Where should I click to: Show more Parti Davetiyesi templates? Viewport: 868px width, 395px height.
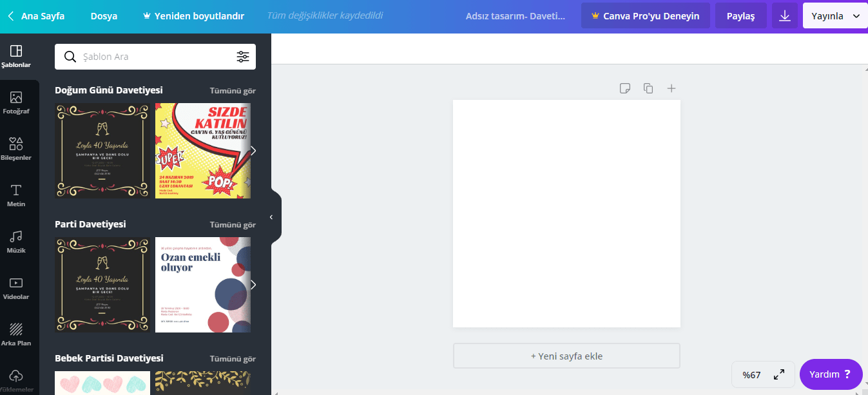coord(253,285)
